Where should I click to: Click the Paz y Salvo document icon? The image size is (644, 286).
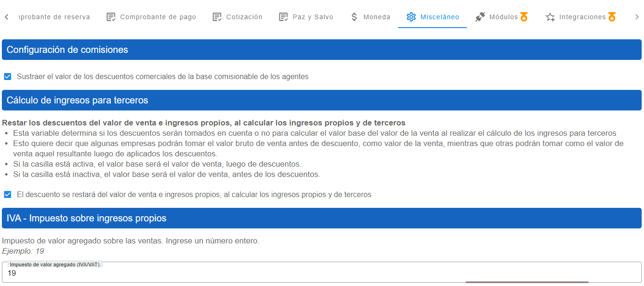(283, 17)
